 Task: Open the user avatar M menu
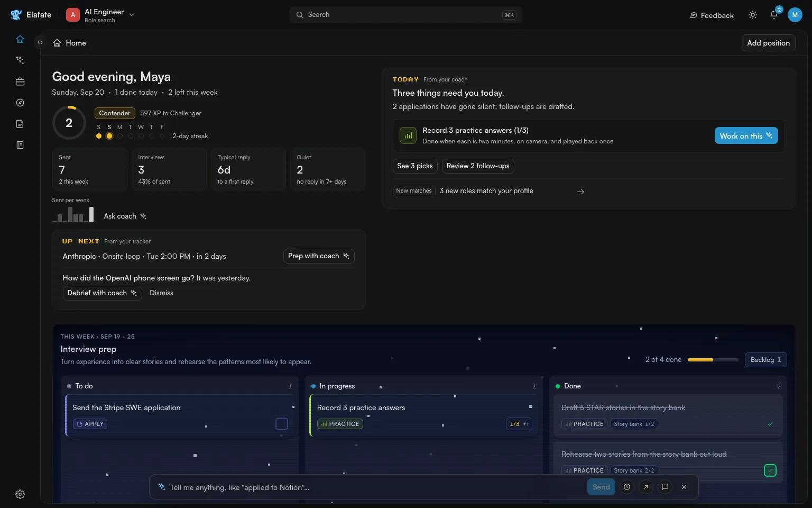tap(795, 15)
